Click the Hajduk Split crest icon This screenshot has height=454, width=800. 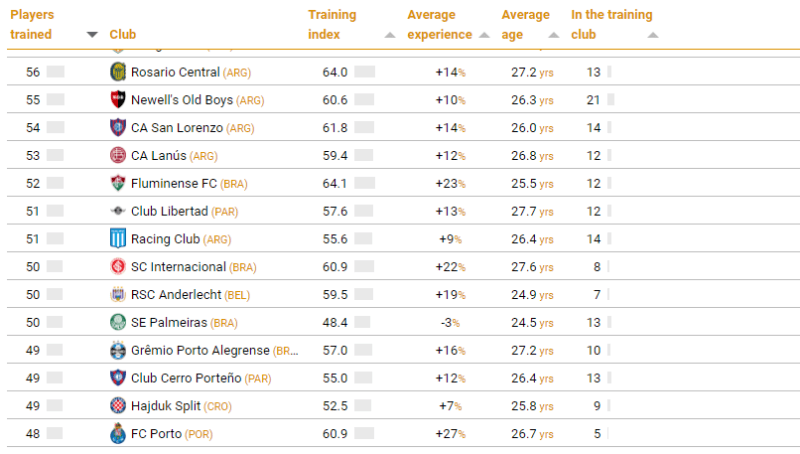pos(118,406)
